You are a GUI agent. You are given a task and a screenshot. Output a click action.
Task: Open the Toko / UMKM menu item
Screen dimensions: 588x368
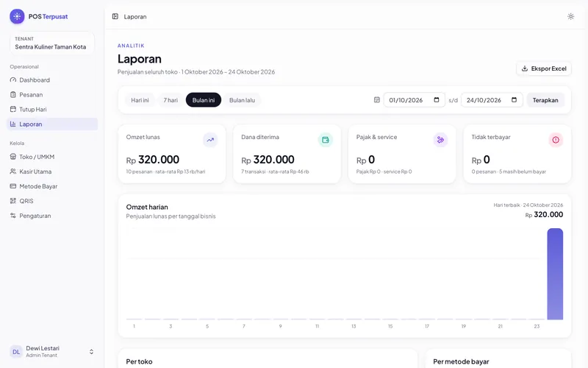[52, 157]
